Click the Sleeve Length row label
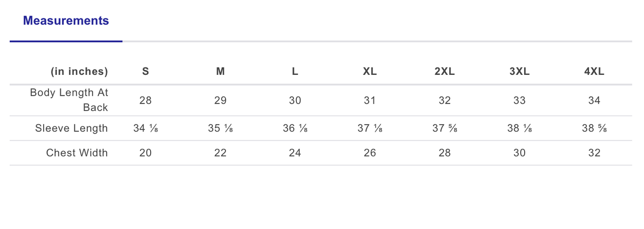The height and width of the screenshot is (229, 644). click(72, 128)
